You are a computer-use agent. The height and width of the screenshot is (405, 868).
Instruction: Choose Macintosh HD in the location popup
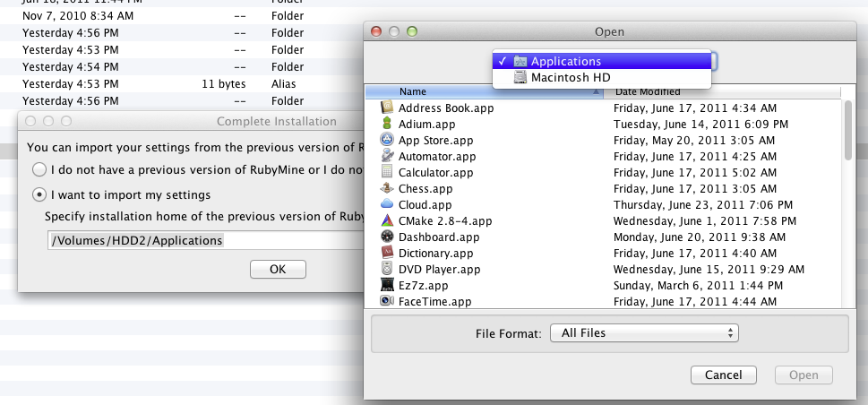(x=601, y=78)
